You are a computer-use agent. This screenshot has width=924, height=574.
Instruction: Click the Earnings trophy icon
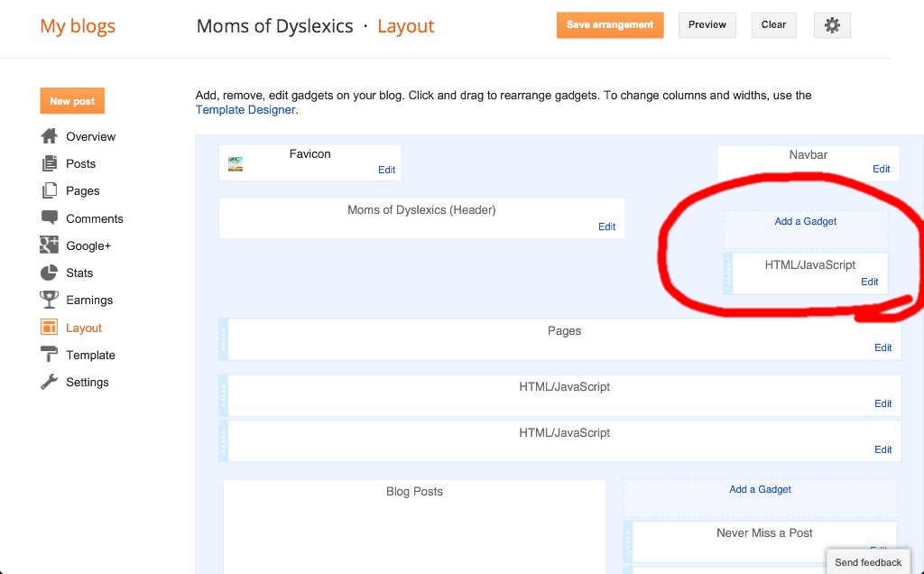tap(49, 300)
